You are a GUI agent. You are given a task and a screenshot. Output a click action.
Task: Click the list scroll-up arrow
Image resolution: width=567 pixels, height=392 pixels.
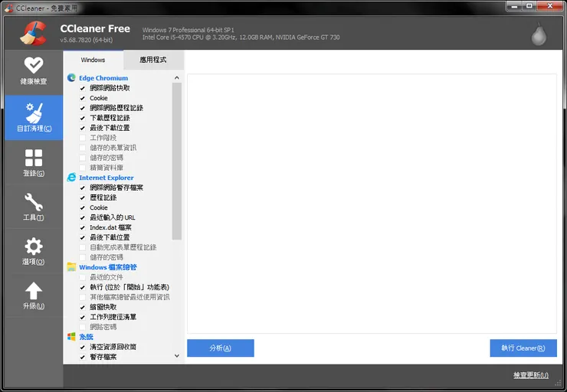click(x=177, y=77)
